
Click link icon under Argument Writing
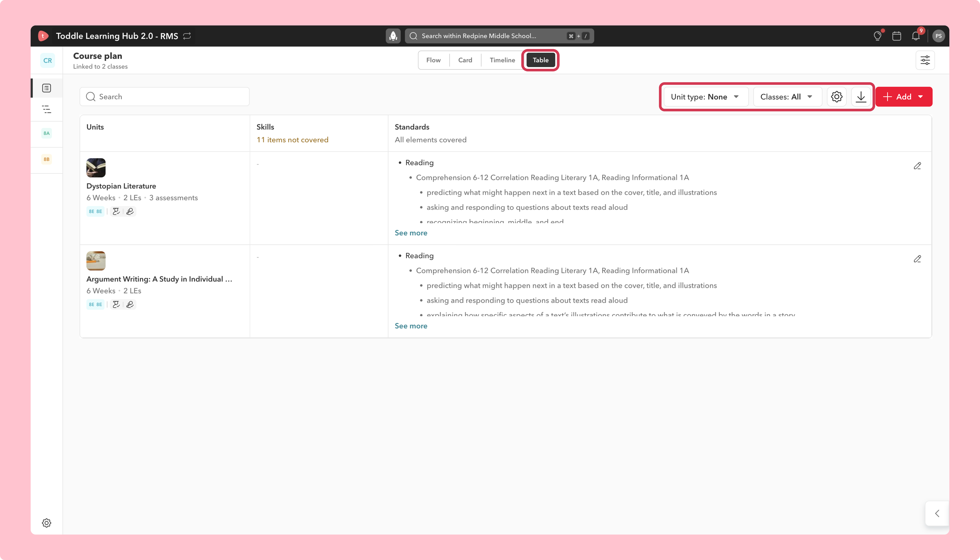pyautogui.click(x=130, y=304)
